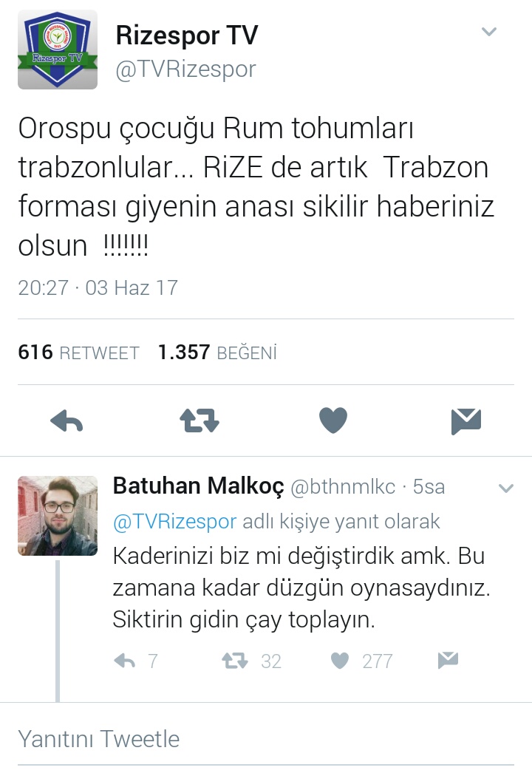Open options chevron on main tweet
Viewport: 532px width, 773px height.
coord(488,32)
